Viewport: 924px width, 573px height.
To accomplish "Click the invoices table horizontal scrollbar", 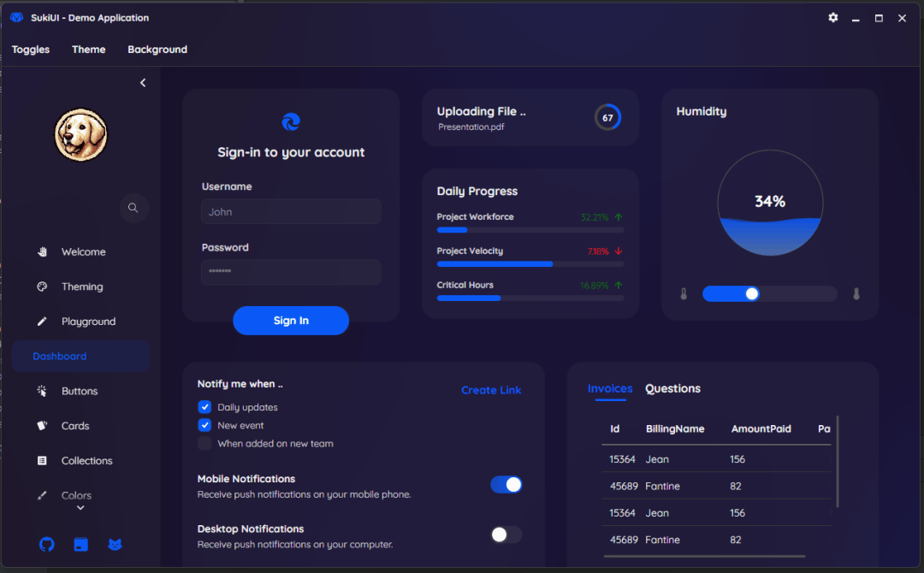I will click(704, 556).
